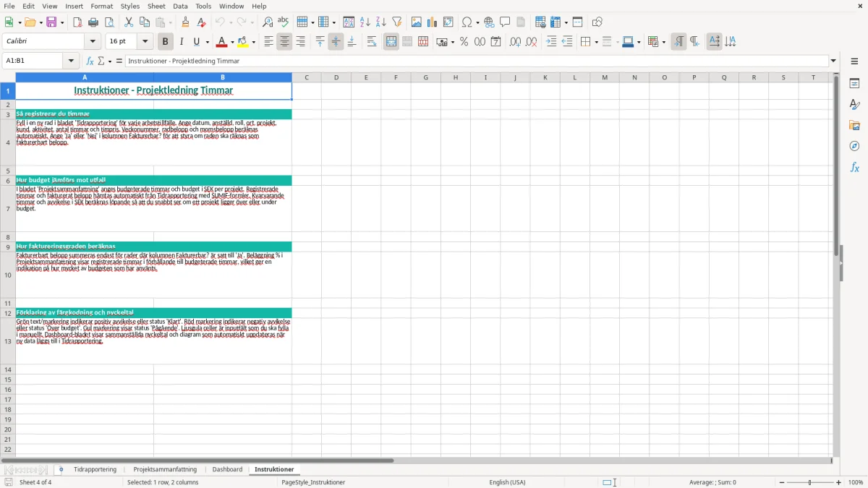This screenshot has height=488, width=868.
Task: Open the Sheet menu
Action: coord(156,6)
